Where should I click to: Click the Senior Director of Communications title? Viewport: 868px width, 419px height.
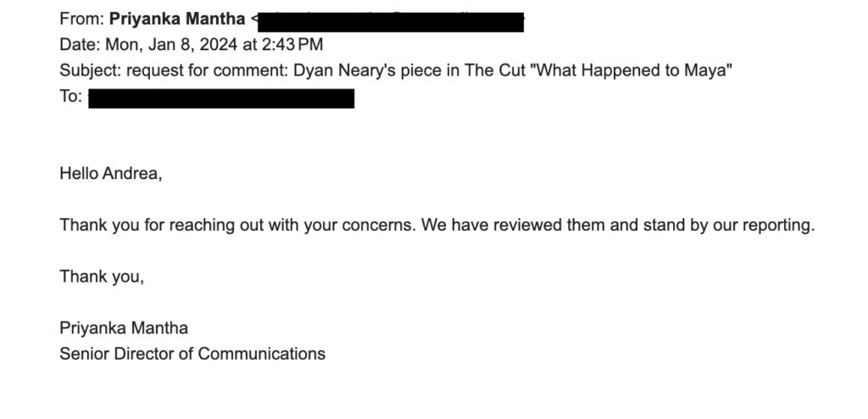(x=192, y=354)
